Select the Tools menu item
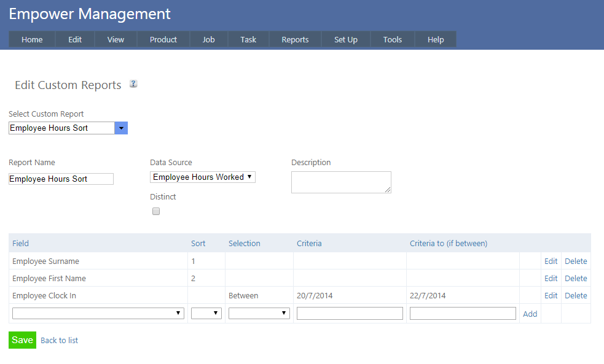The height and width of the screenshot is (364, 604). 392,39
